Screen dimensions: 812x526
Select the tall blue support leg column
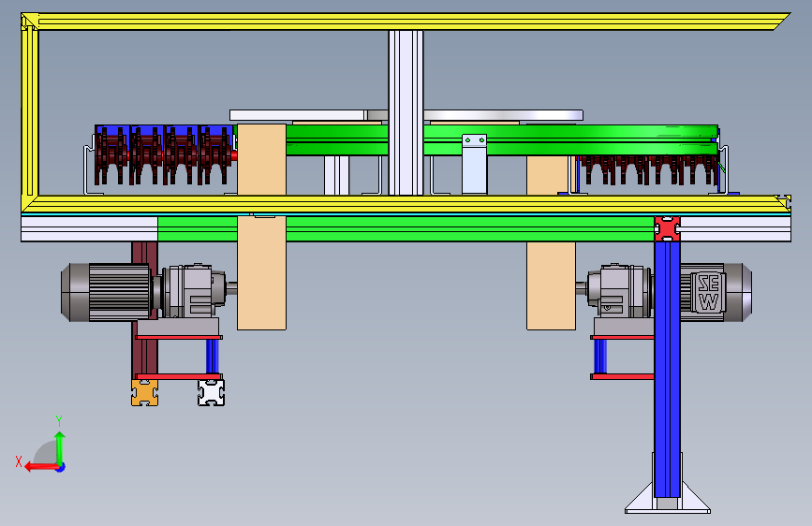pyautogui.click(x=668, y=369)
